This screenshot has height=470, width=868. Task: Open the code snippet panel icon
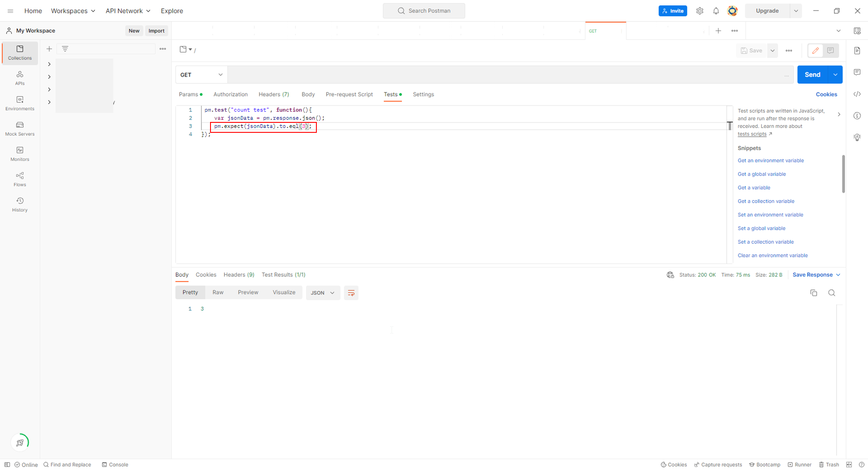pyautogui.click(x=857, y=94)
